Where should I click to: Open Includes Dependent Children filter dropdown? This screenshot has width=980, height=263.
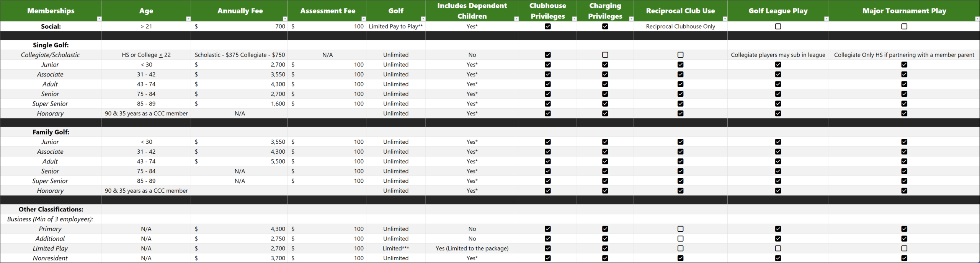pos(516,19)
